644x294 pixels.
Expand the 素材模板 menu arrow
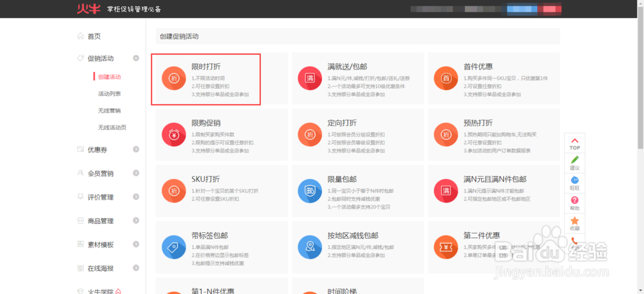pos(136,244)
